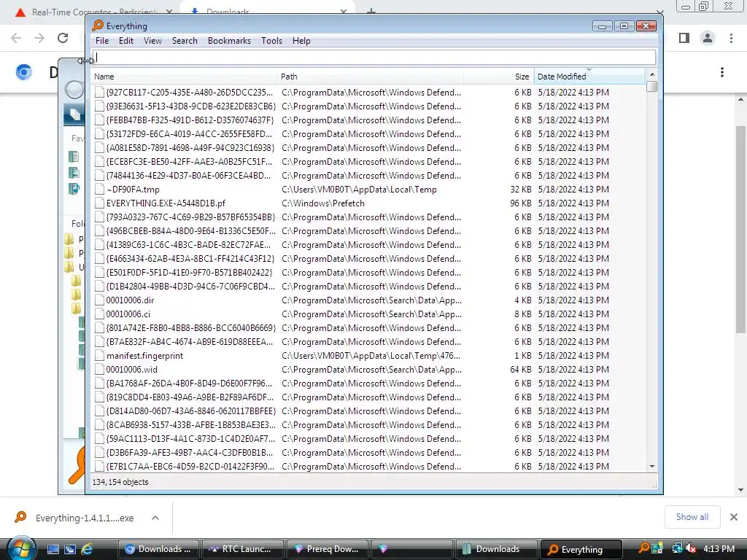Open the Bookmarks menu in Everything
Image resolution: width=747 pixels, height=560 pixels.
pyautogui.click(x=229, y=41)
